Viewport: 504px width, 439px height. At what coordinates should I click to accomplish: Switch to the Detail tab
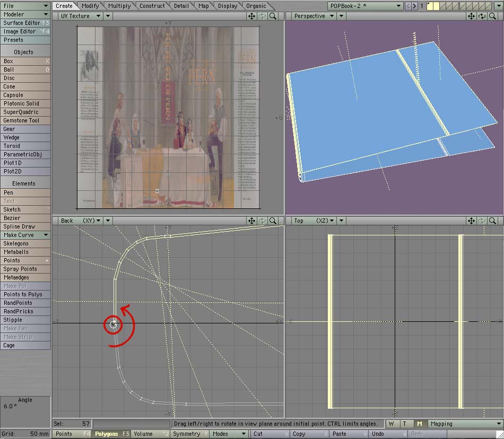click(x=181, y=6)
